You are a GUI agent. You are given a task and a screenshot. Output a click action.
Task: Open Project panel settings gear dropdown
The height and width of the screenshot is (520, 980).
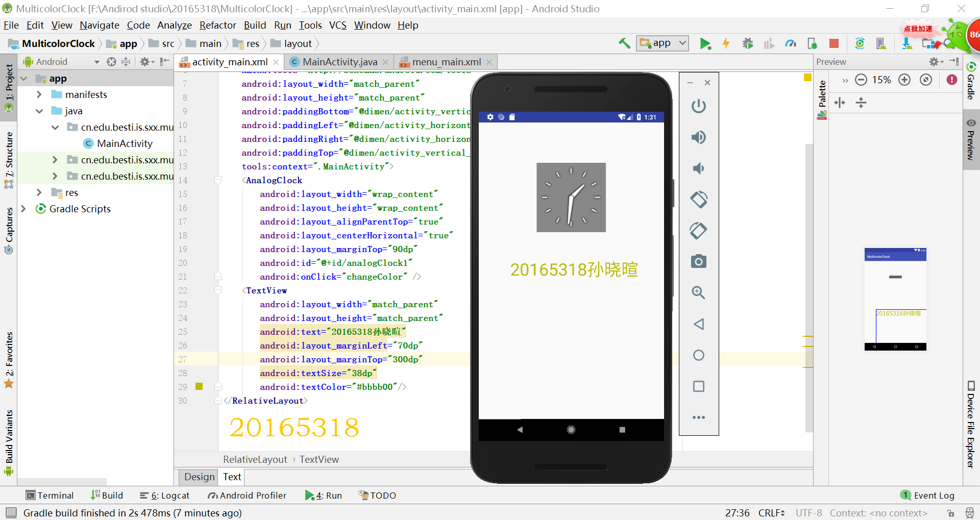(147, 62)
